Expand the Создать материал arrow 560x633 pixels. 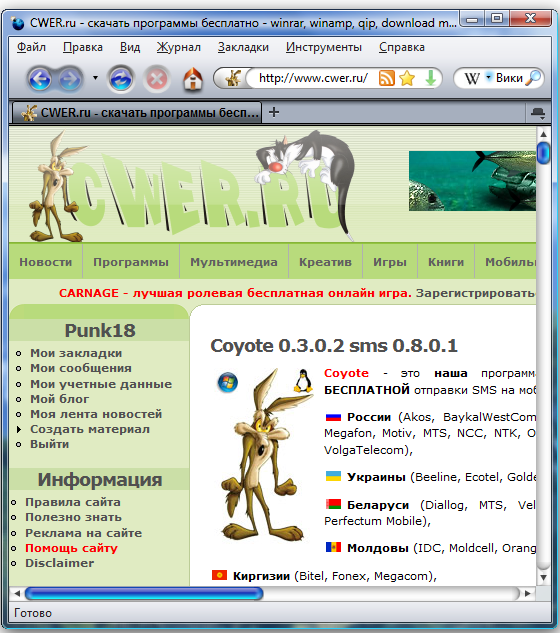click(19, 429)
